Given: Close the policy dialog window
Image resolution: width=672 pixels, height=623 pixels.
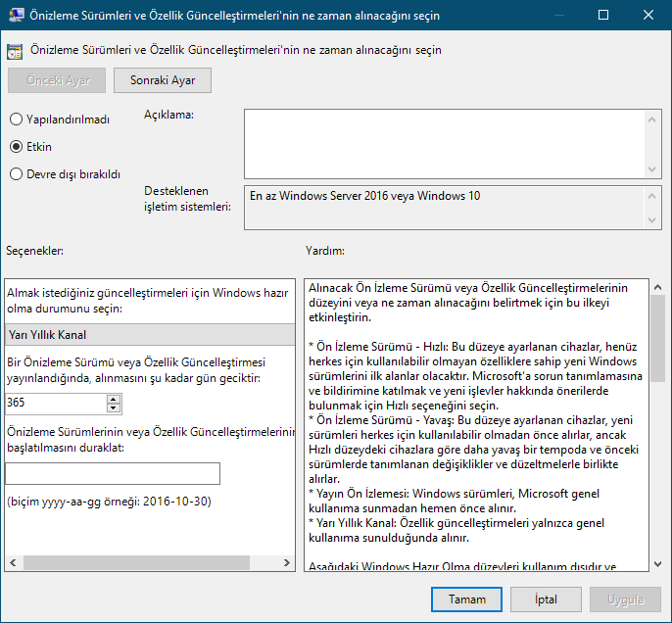Looking at the screenshot, I should (648, 15).
